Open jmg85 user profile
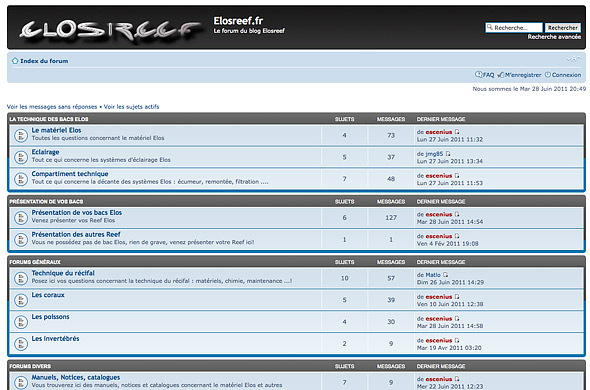This screenshot has height=390, width=590. (434, 154)
